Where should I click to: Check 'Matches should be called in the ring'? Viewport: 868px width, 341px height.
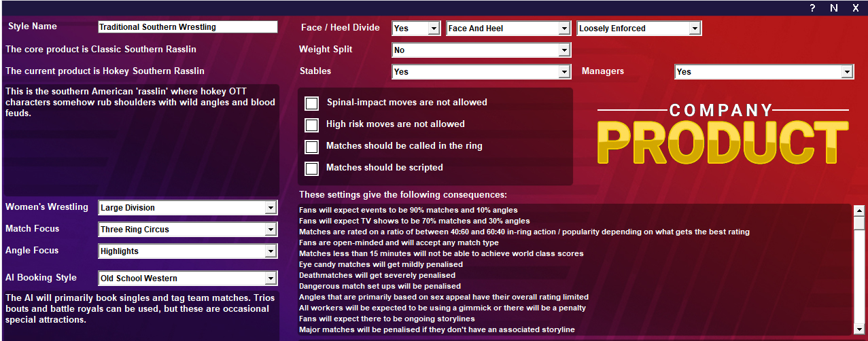pyautogui.click(x=312, y=147)
